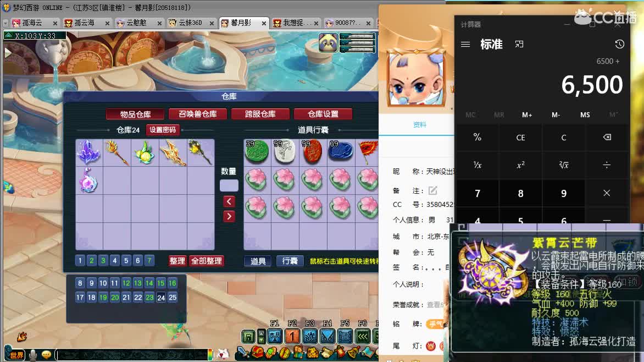Select the 资料 tab in profile window
The image size is (644, 362).
tap(419, 125)
